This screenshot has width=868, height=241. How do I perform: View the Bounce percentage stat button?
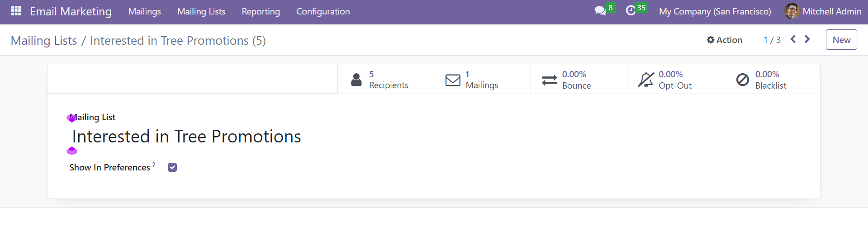[x=579, y=79]
